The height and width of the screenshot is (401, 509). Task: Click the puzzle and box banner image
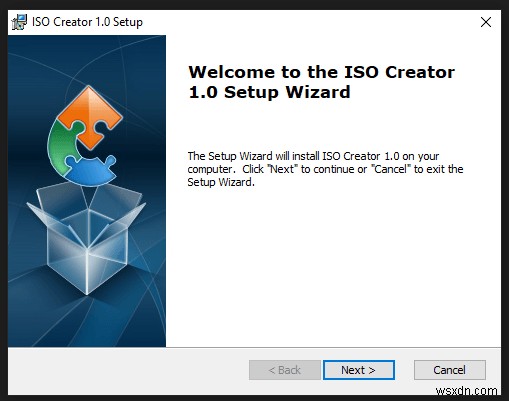click(x=87, y=191)
